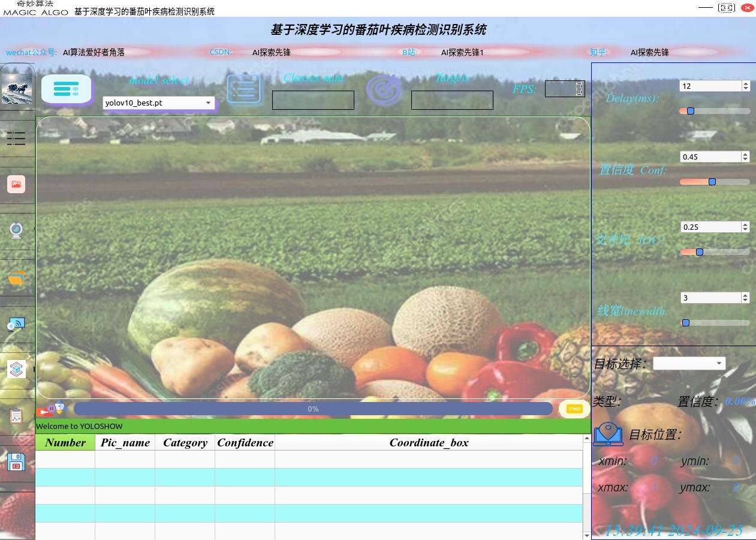Click the logo thumbnail at the sidebar top

17,89
